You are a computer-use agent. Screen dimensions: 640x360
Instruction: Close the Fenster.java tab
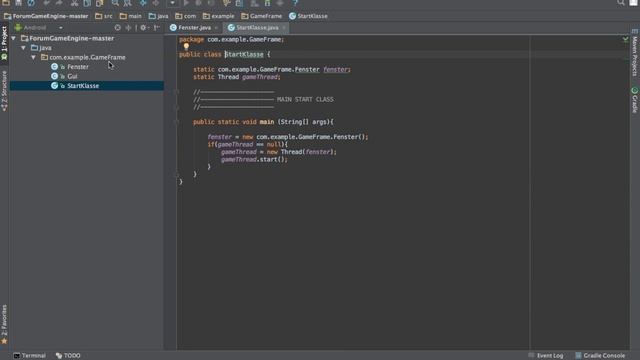[x=216, y=28]
